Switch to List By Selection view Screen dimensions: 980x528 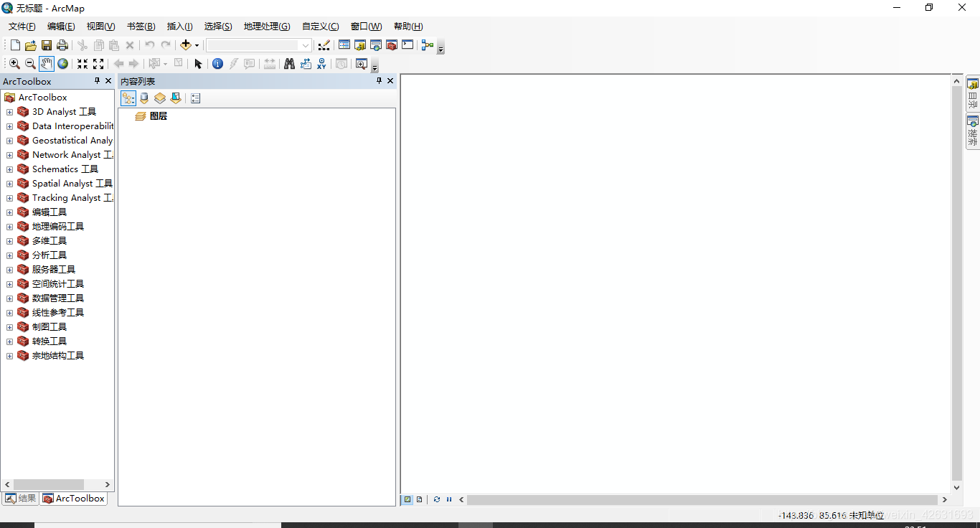coord(176,98)
